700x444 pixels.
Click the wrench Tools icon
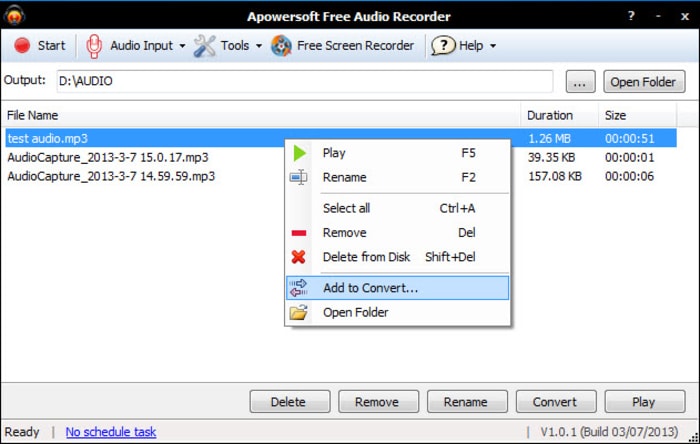pyautogui.click(x=204, y=46)
